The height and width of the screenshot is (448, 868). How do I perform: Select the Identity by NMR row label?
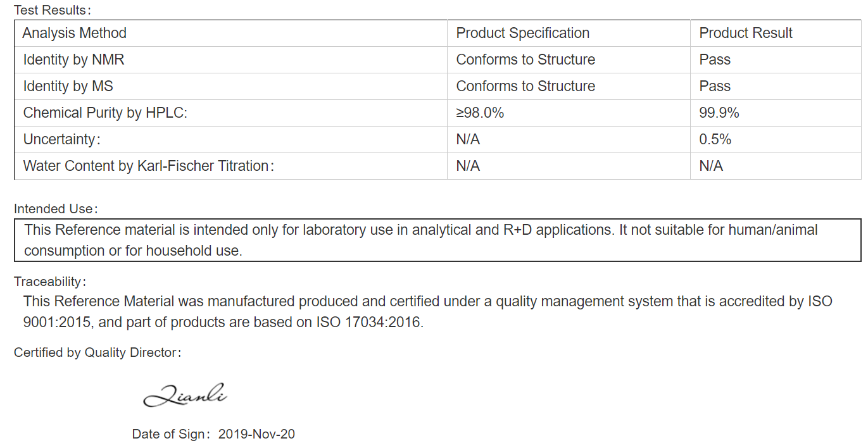coord(73,59)
